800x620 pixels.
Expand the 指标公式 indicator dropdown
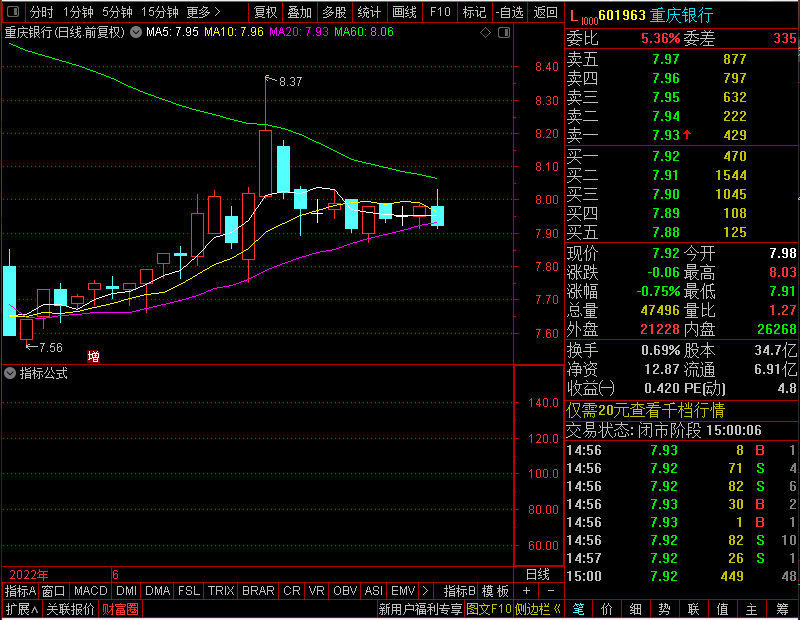pyautogui.click(x=10, y=373)
